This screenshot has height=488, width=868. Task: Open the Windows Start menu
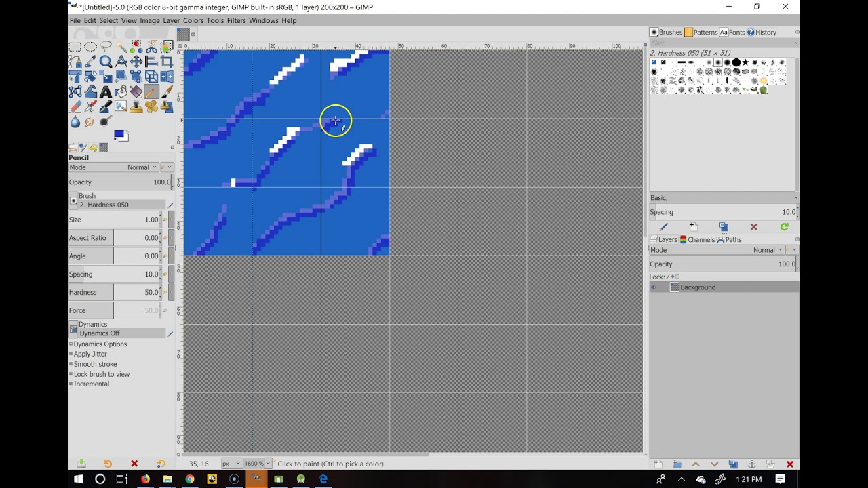coord(78,479)
